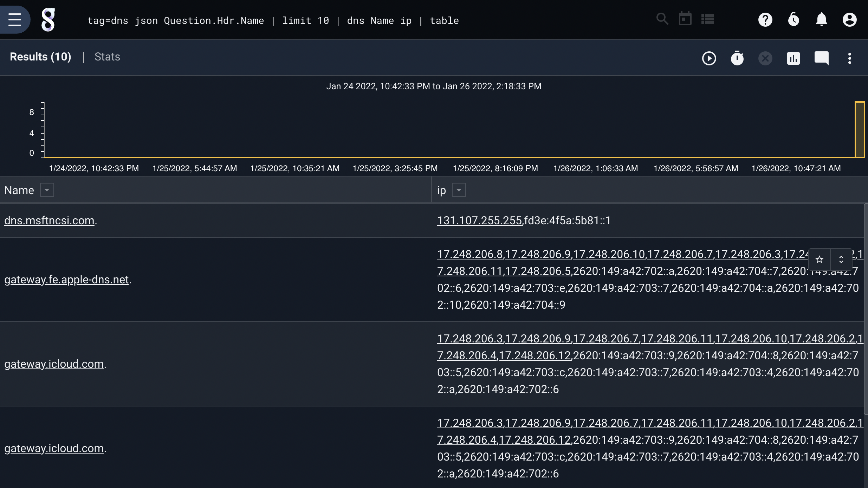Click the ip column header text
Viewport: 868px width, 488px height.
[x=441, y=190]
